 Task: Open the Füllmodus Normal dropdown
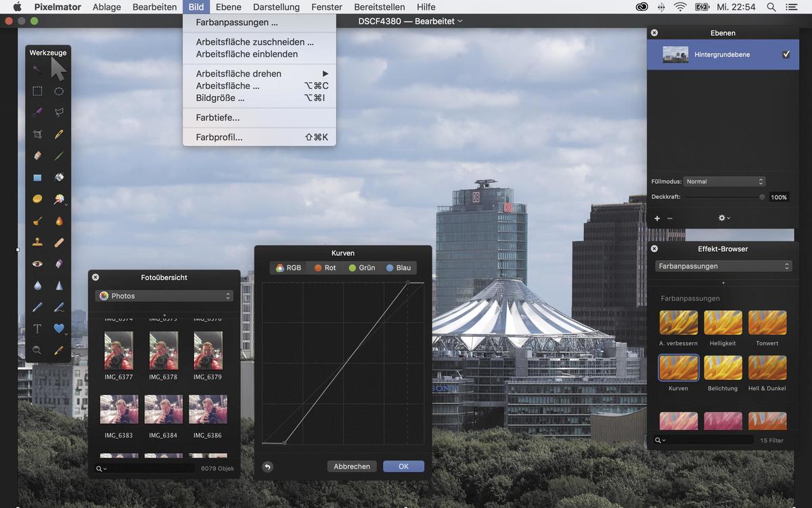724,182
